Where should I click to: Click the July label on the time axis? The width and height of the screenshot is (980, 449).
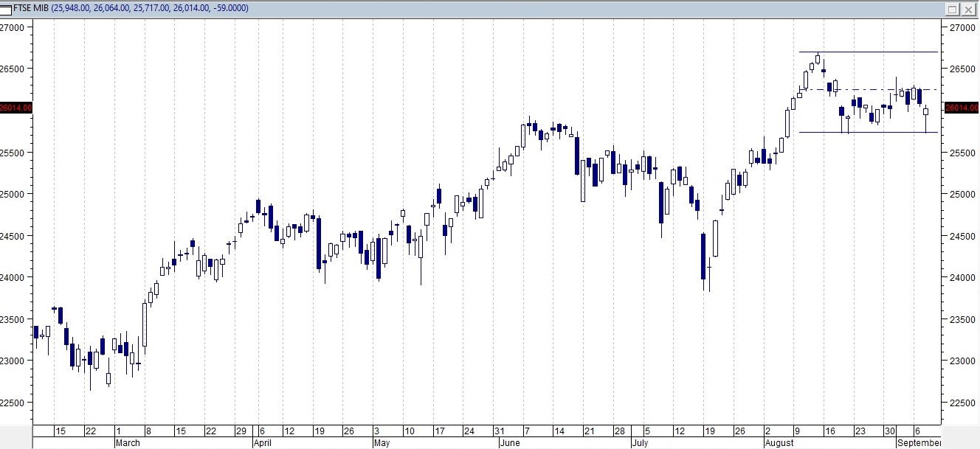click(641, 443)
